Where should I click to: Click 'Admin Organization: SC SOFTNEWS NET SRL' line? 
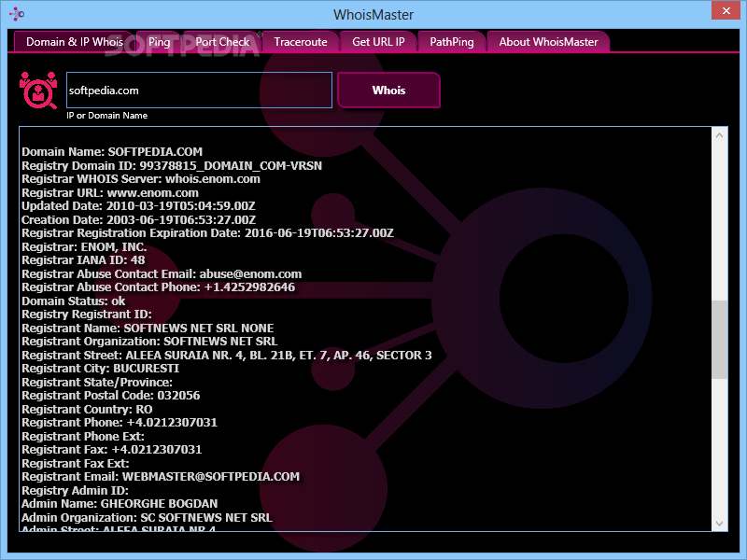[147, 519]
